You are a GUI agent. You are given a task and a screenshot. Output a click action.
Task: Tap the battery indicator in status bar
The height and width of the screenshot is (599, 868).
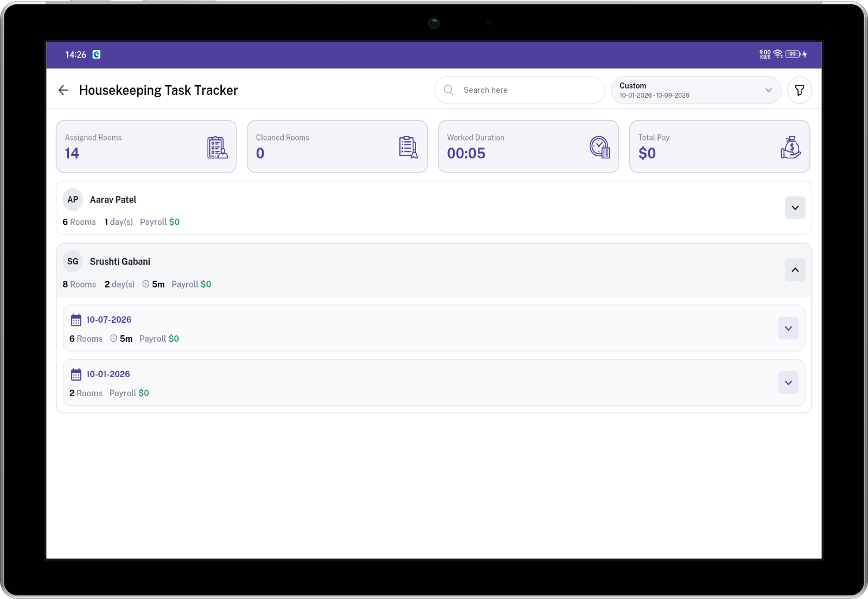(x=793, y=54)
